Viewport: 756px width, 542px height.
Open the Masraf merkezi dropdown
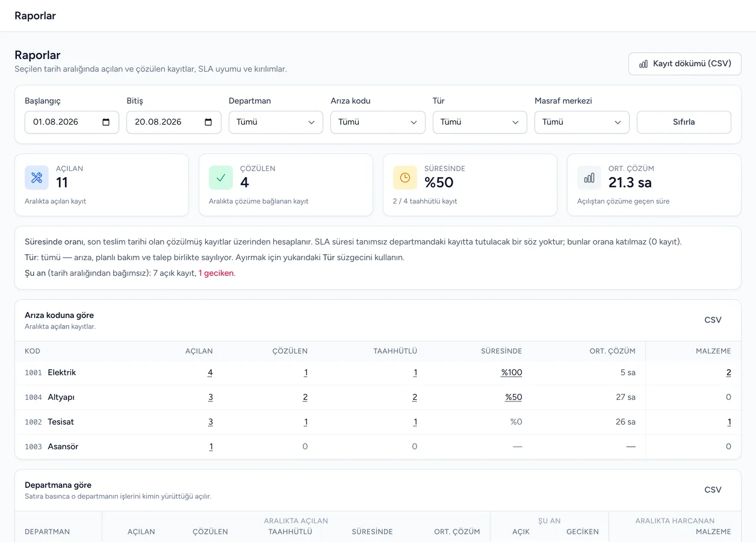click(x=581, y=122)
